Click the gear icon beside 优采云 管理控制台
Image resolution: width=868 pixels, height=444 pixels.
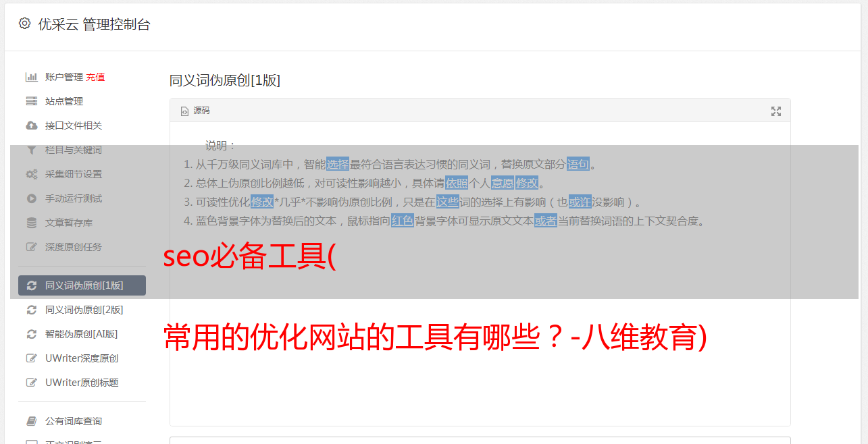pyautogui.click(x=25, y=24)
